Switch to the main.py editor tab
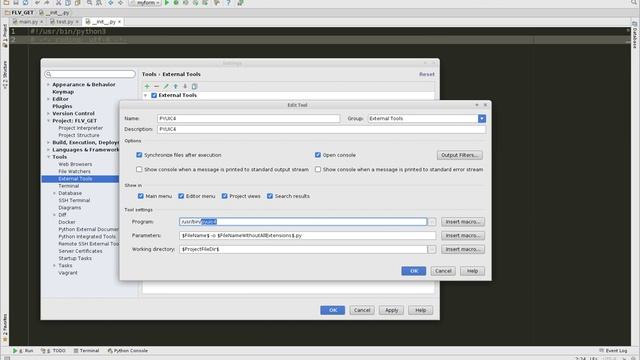This screenshot has width=640, height=360. point(28,22)
